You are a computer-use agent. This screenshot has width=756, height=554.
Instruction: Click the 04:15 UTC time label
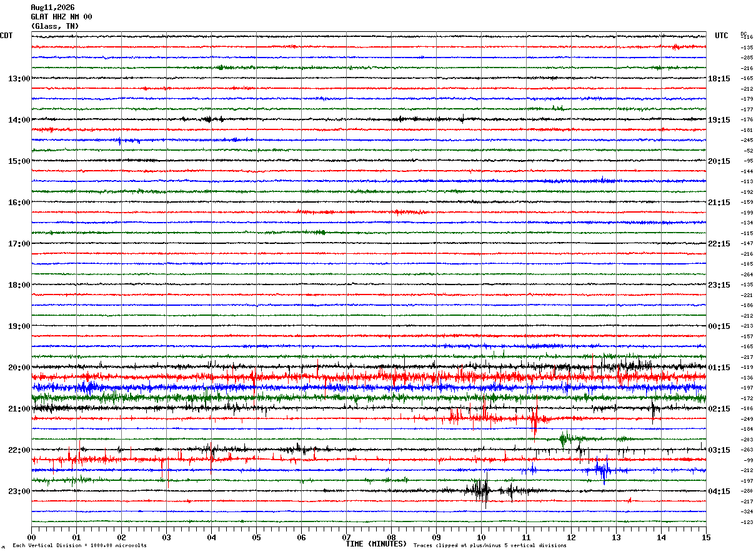719,491
